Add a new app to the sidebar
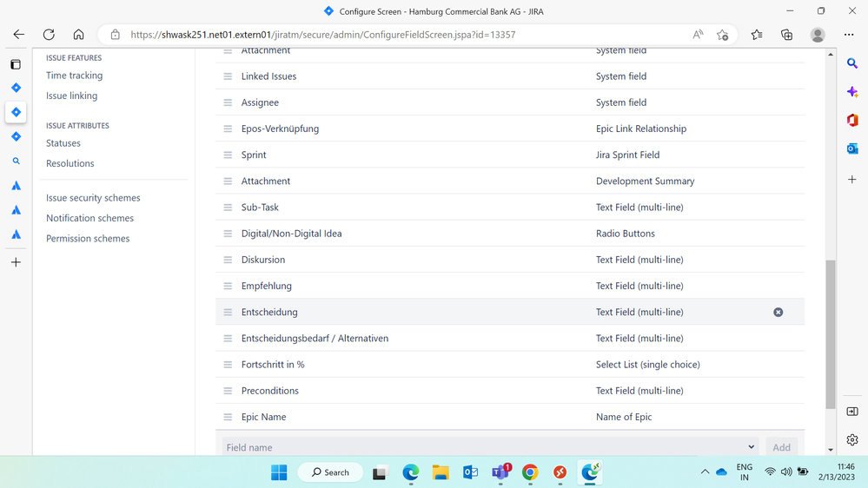The width and height of the screenshot is (868, 488). [852, 179]
